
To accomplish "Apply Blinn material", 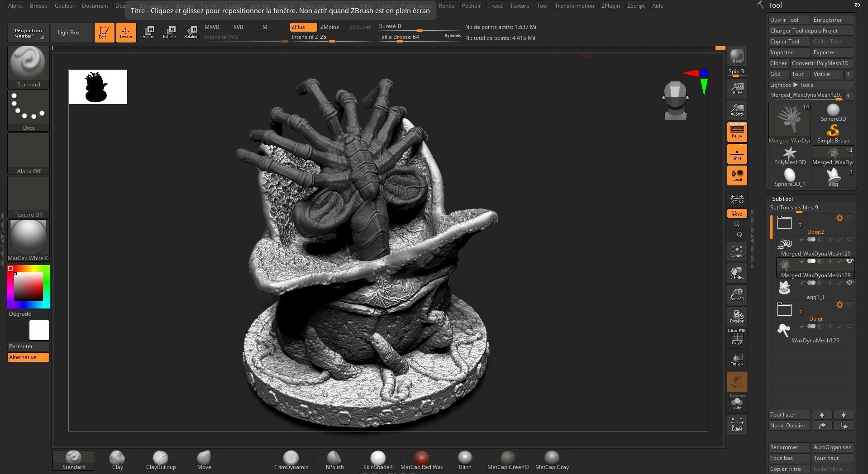I will click(465, 460).
